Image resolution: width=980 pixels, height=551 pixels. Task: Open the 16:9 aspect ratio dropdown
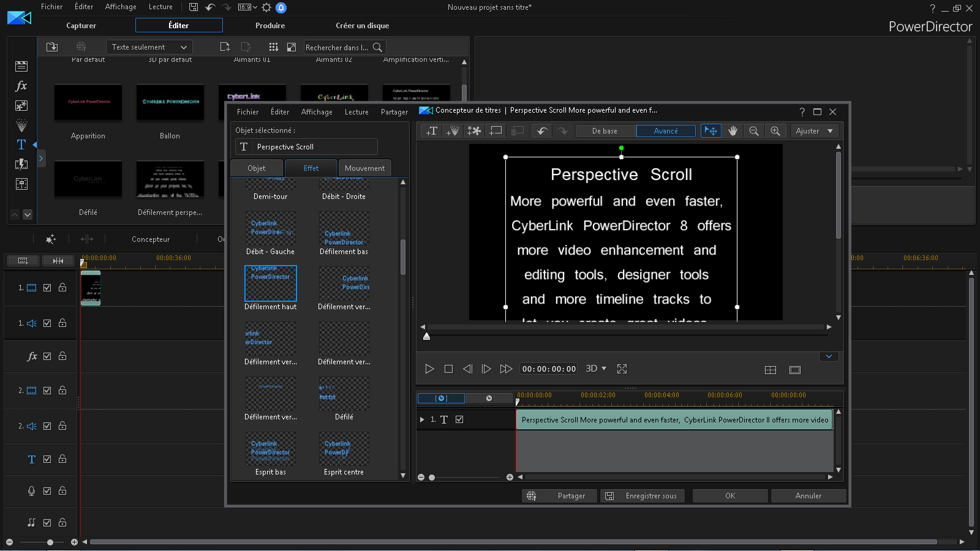pos(247,7)
